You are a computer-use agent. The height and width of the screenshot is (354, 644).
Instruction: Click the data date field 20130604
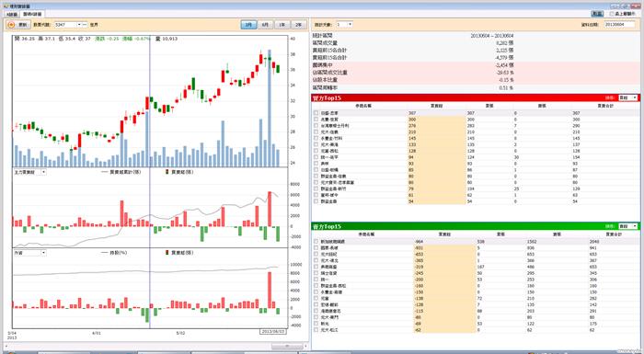[620, 25]
